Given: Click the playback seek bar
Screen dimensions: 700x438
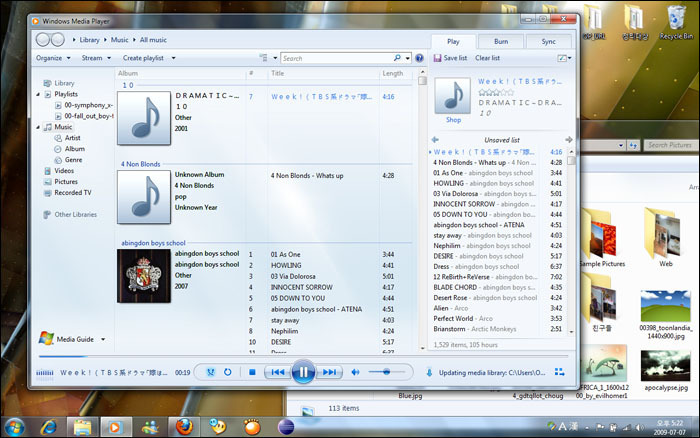Looking at the screenshot, I should coord(303,356).
